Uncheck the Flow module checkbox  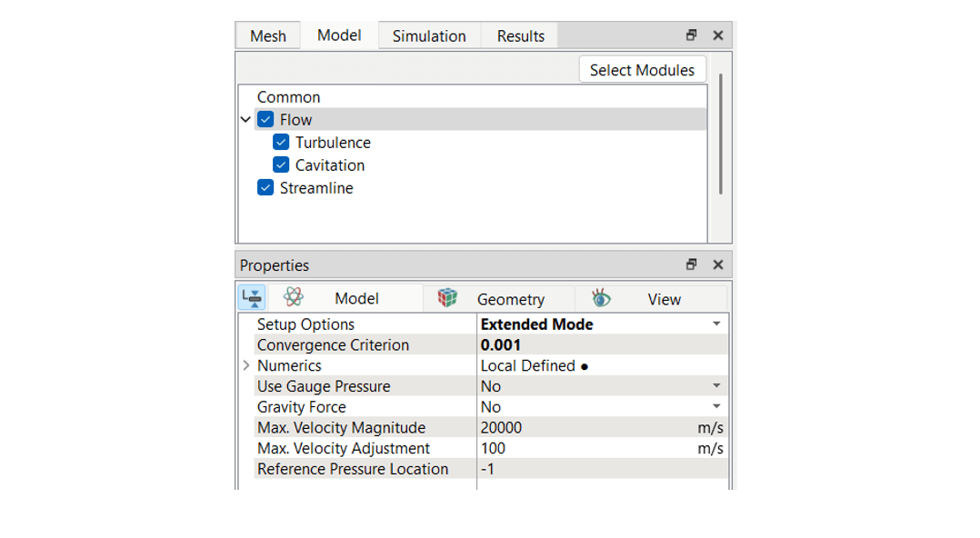click(x=265, y=119)
